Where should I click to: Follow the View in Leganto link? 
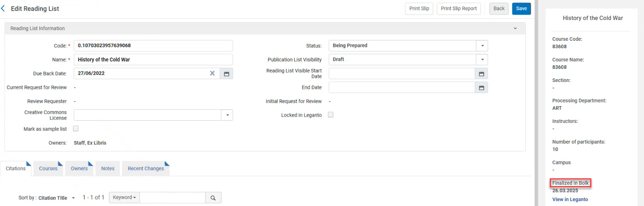pos(570,199)
